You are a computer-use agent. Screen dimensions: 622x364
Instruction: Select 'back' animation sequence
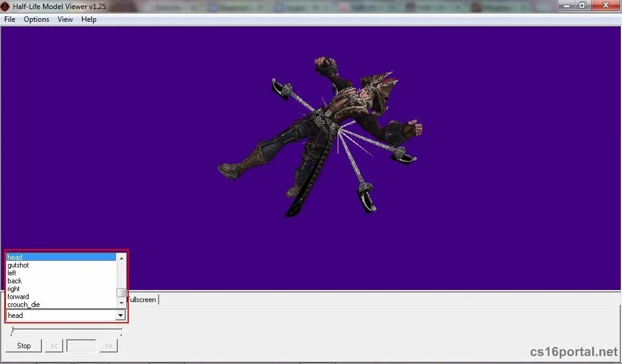tap(61, 281)
